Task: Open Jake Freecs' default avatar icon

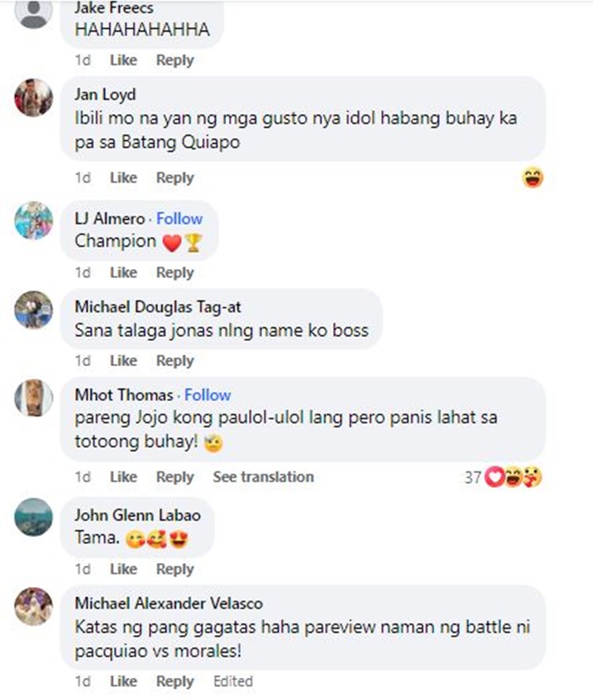Action: [x=33, y=12]
